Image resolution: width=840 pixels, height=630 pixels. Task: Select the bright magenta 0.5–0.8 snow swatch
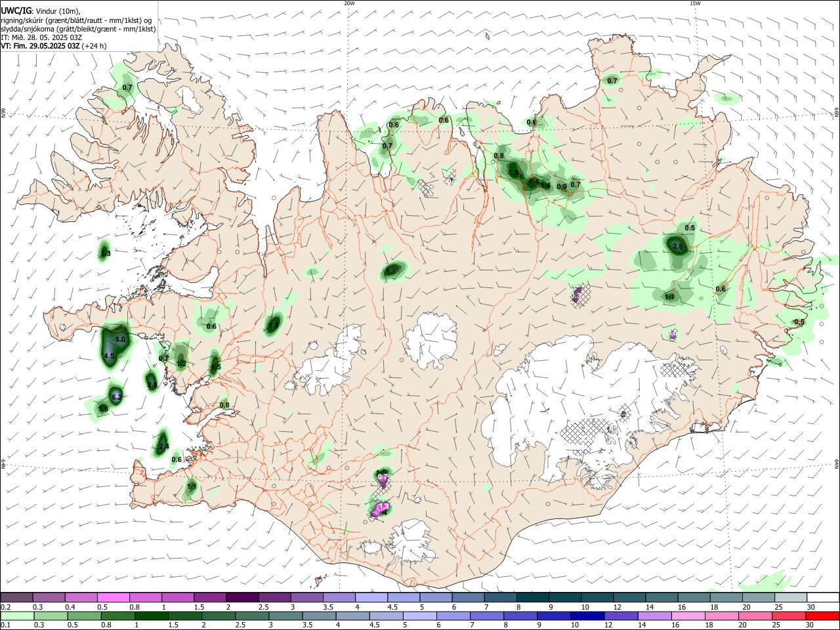[114, 597]
